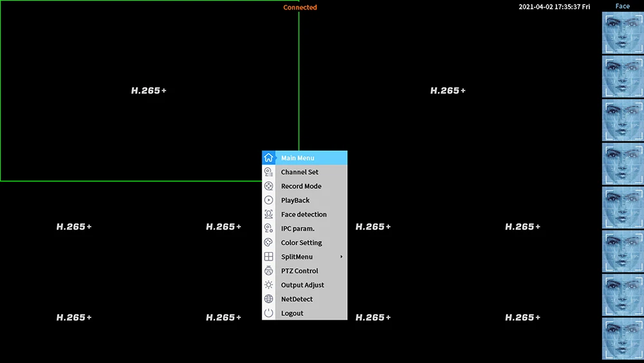Image resolution: width=644 pixels, height=363 pixels.
Task: Click the Record Mode film reel icon
Action: point(269,186)
